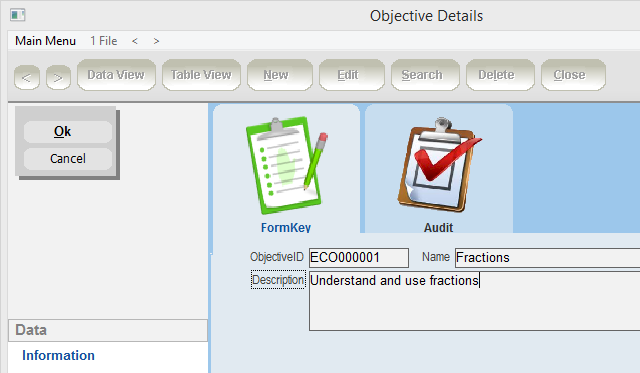This screenshot has width=640, height=373.
Task: Switch to Table View
Action: (x=201, y=75)
